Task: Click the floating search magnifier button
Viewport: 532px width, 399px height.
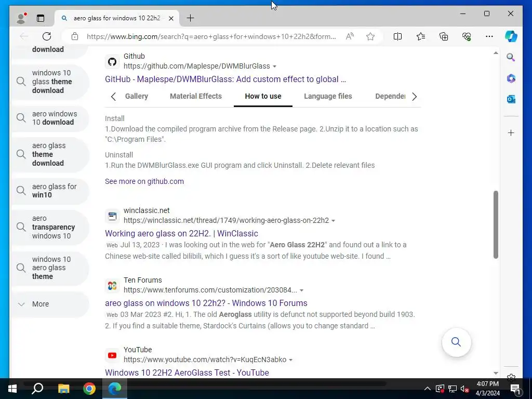Action: (456, 342)
